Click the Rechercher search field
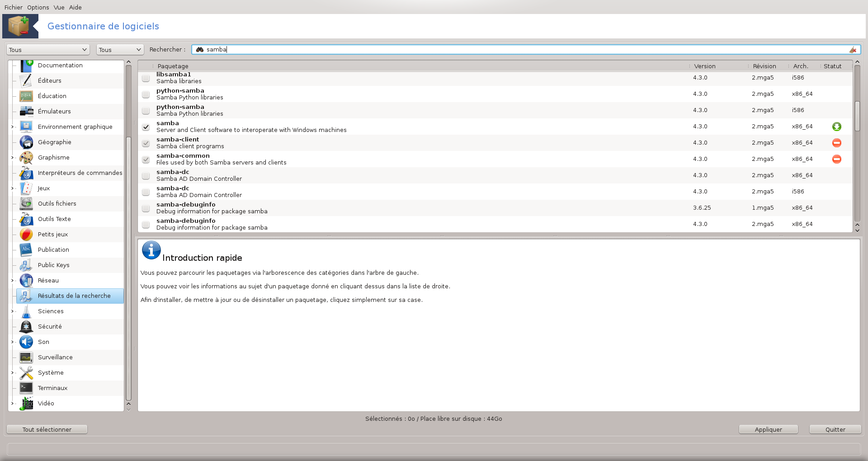This screenshot has width=868, height=461. point(526,50)
